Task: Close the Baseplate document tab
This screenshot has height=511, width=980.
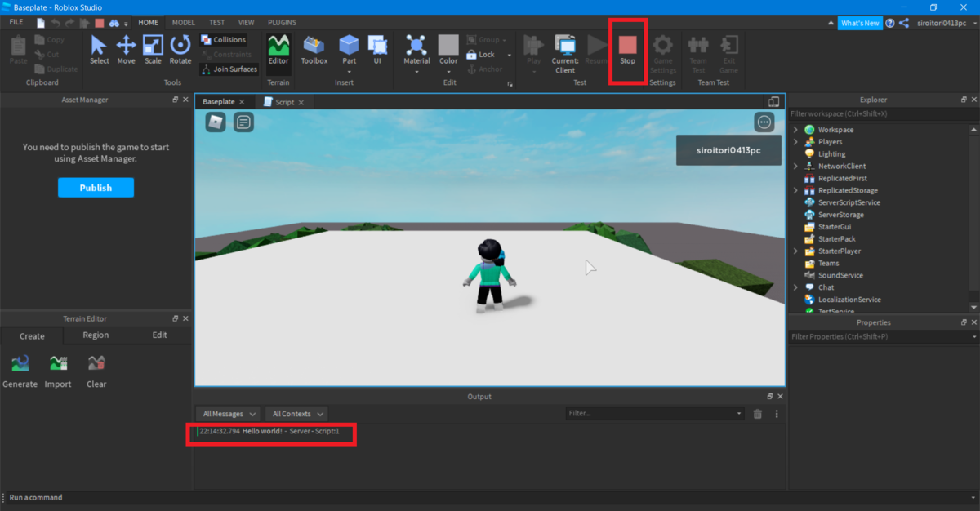Action: (x=242, y=102)
